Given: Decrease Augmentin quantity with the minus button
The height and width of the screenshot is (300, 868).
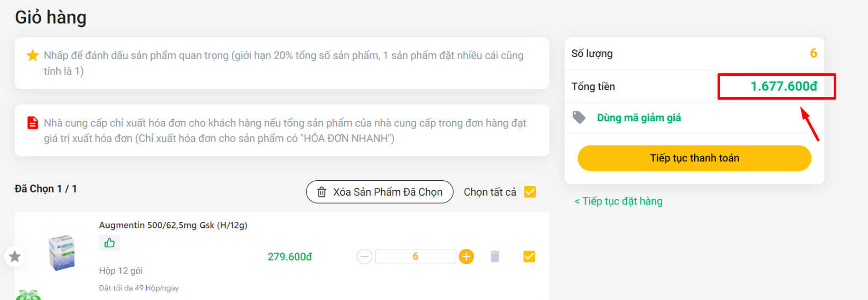Looking at the screenshot, I should click(x=364, y=257).
